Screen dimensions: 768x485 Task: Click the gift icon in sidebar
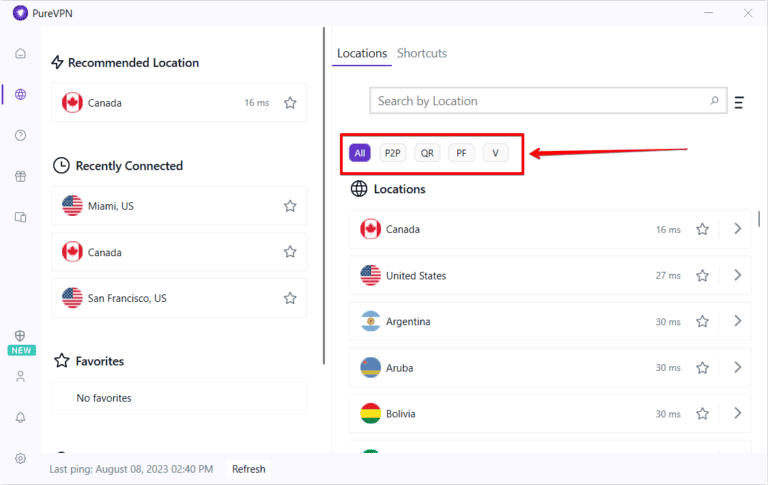point(21,176)
